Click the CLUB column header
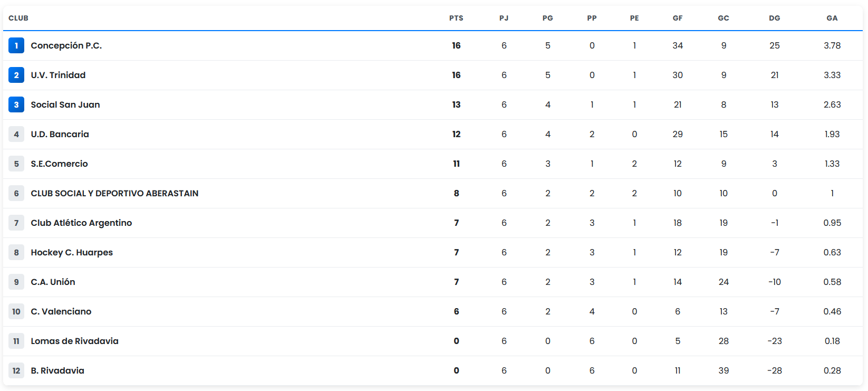The image size is (868, 391). tap(18, 18)
